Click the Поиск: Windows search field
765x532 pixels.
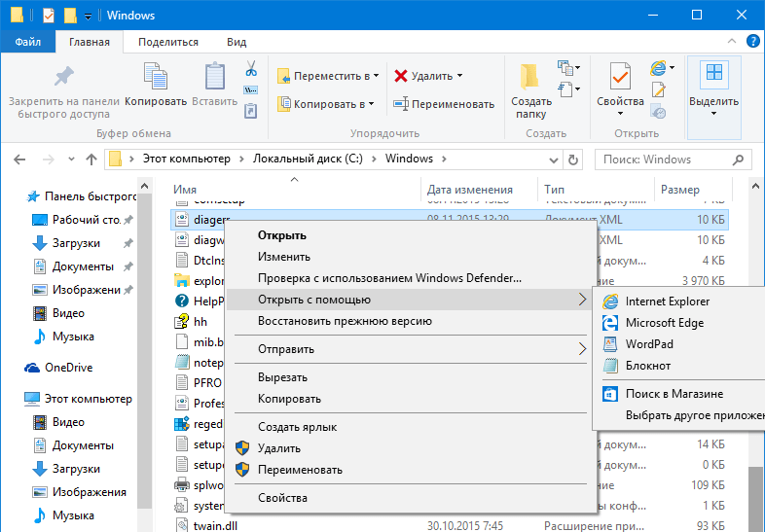click(673, 160)
